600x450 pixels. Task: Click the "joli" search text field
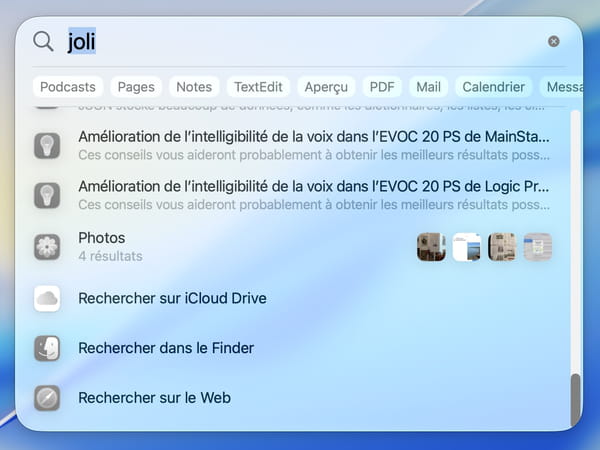[x=300, y=42]
